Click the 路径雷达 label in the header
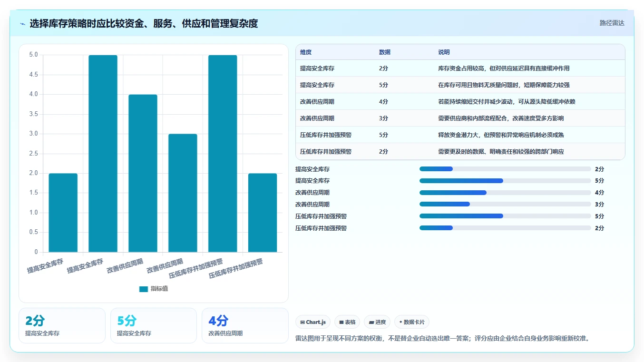The height and width of the screenshot is (362, 644). pyautogui.click(x=612, y=23)
